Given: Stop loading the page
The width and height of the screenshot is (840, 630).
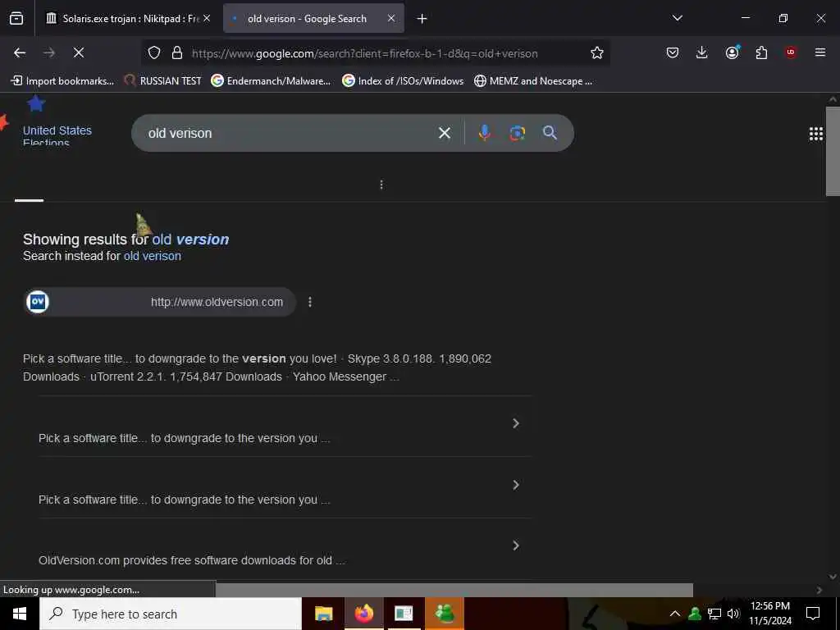Looking at the screenshot, I should 79,52.
